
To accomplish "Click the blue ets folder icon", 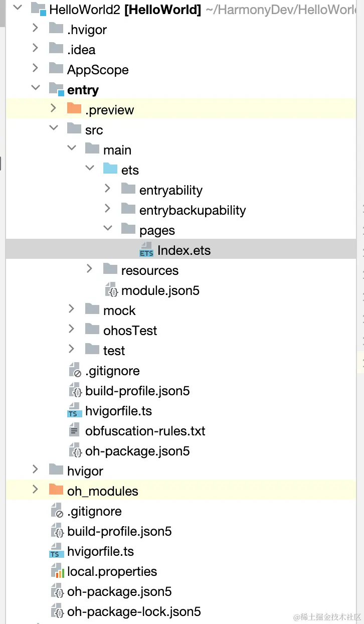I will coord(110,170).
